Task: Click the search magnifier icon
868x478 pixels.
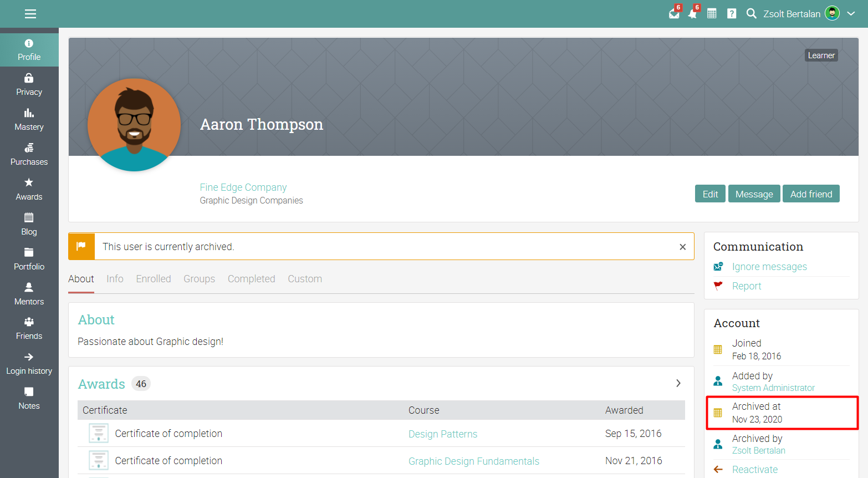Action: pyautogui.click(x=751, y=13)
